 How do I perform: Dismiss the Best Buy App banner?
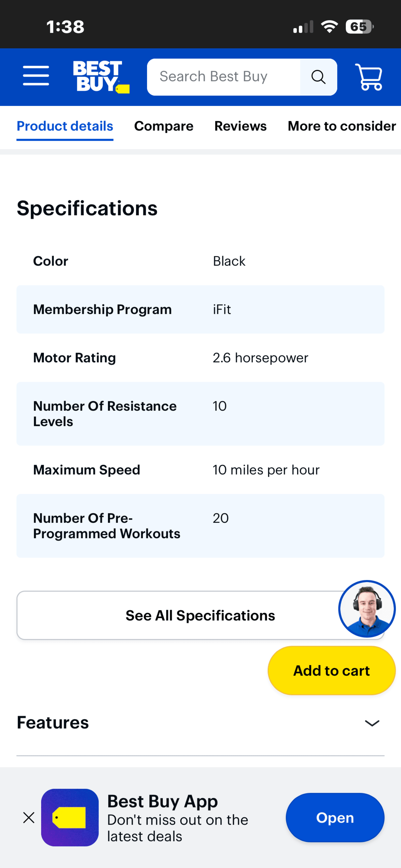click(29, 818)
